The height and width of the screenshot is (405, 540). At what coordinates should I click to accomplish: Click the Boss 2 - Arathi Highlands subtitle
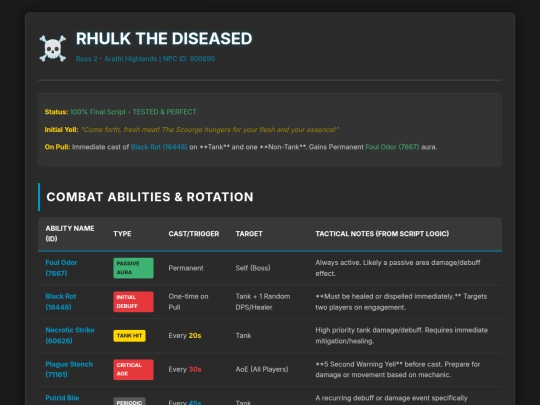(116, 59)
